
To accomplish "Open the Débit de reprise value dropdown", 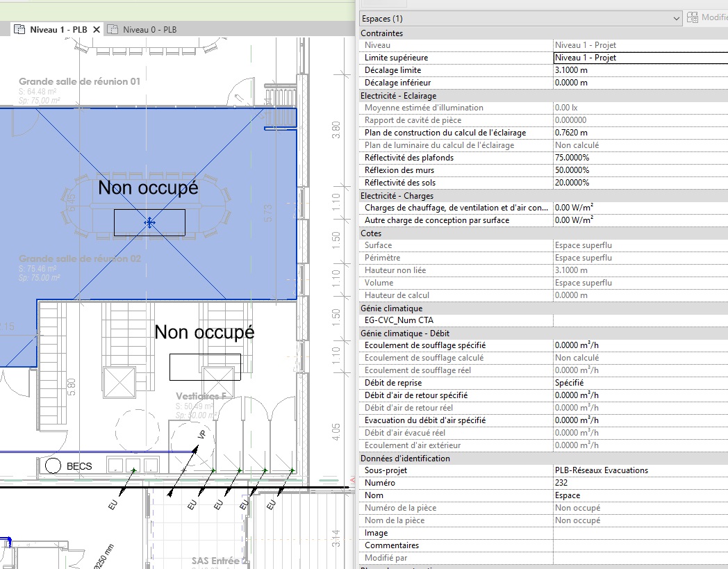I will point(639,383).
